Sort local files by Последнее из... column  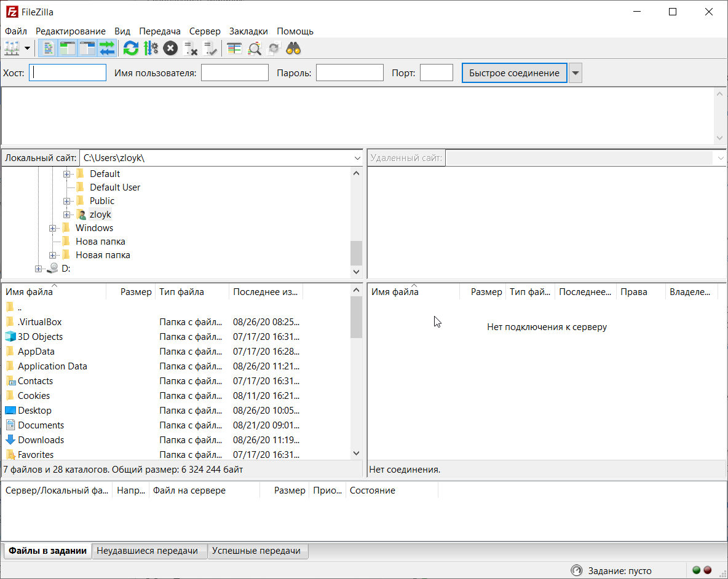[266, 292]
